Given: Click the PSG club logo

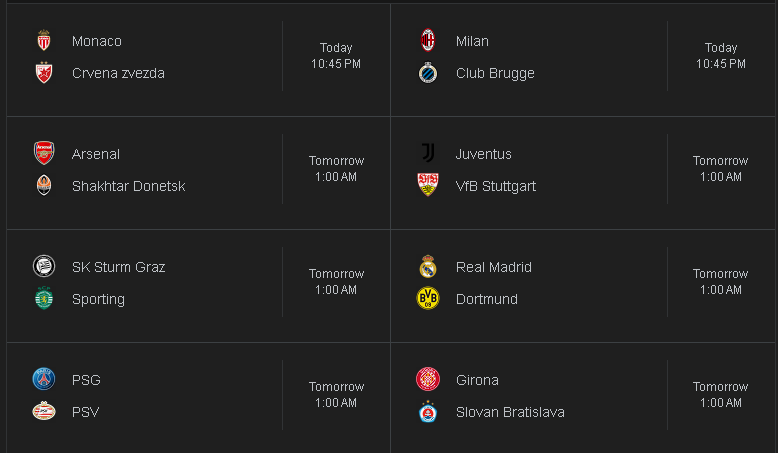Looking at the screenshot, I should point(44,380).
